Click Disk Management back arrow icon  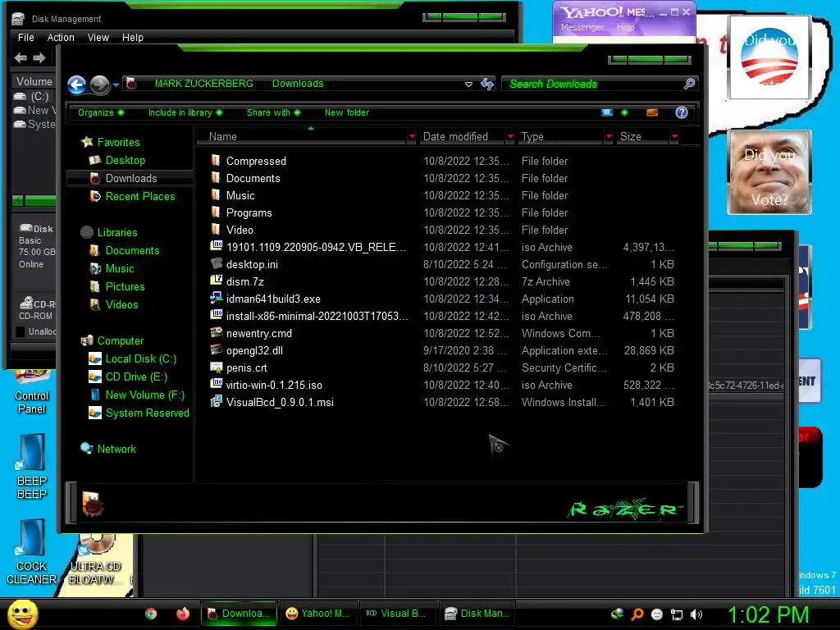(x=21, y=58)
